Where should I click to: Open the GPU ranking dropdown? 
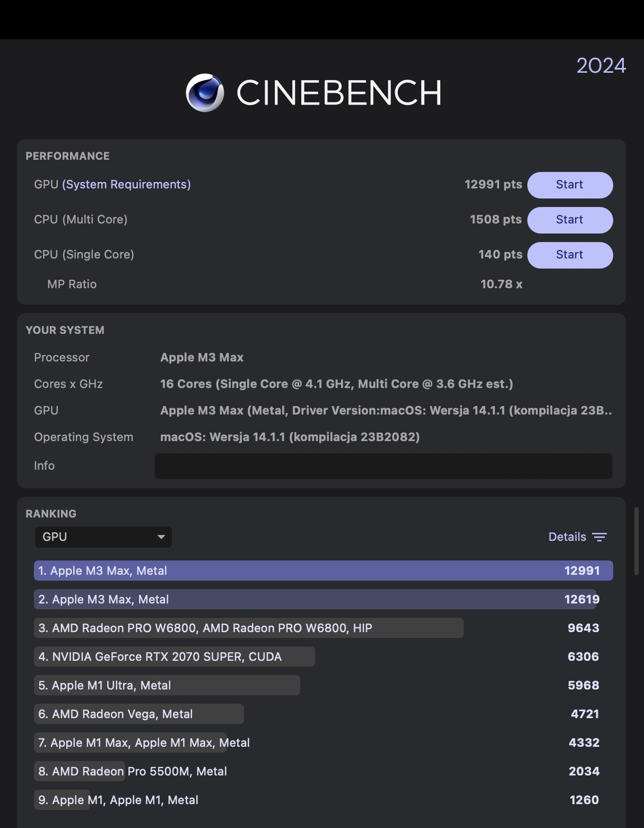(x=103, y=537)
